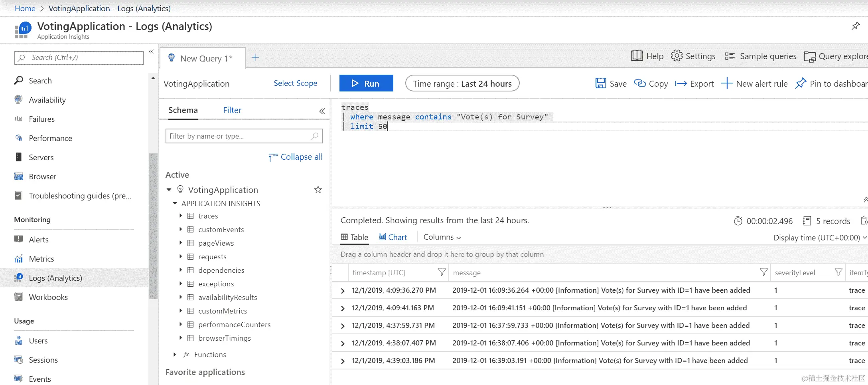Viewport: 868px width, 385px height.
Task: Open Search via its magnifier icon in sidebar
Action: point(18,80)
